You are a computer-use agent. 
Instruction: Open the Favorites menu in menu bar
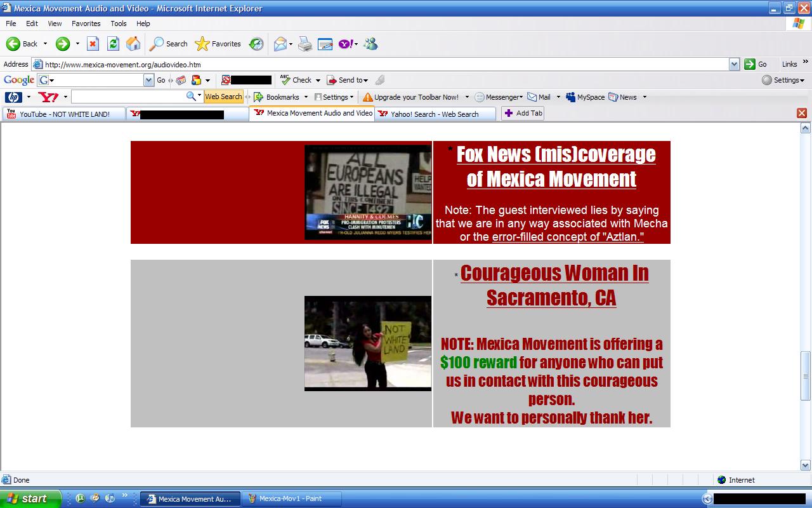click(x=86, y=23)
